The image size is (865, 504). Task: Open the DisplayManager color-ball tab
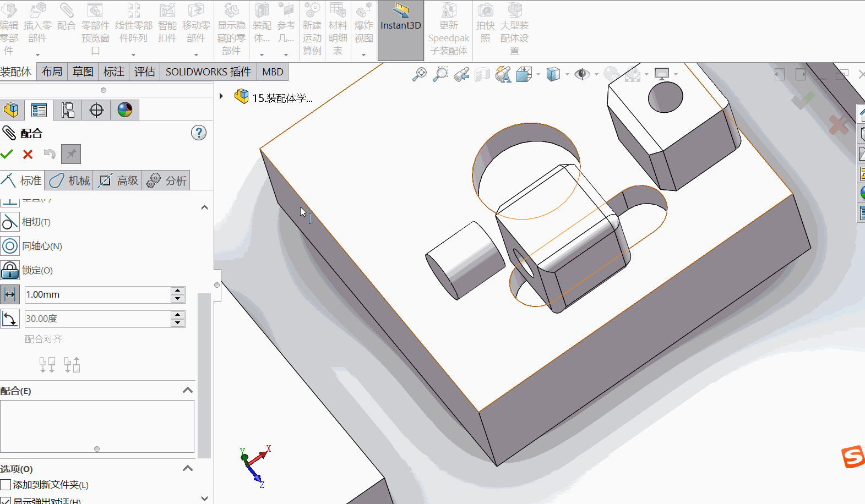(x=125, y=110)
